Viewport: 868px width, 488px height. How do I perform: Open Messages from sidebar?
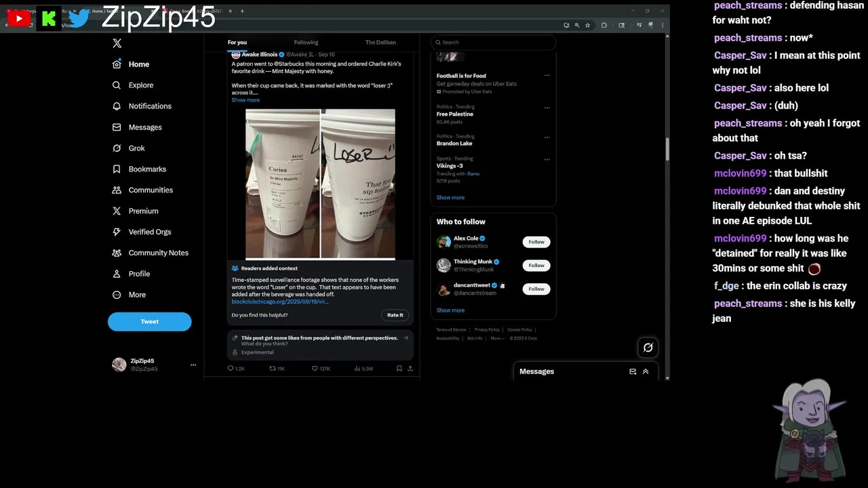137,127
